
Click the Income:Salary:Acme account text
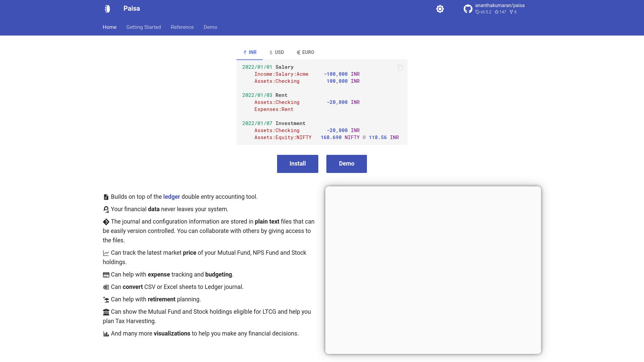[x=281, y=74]
